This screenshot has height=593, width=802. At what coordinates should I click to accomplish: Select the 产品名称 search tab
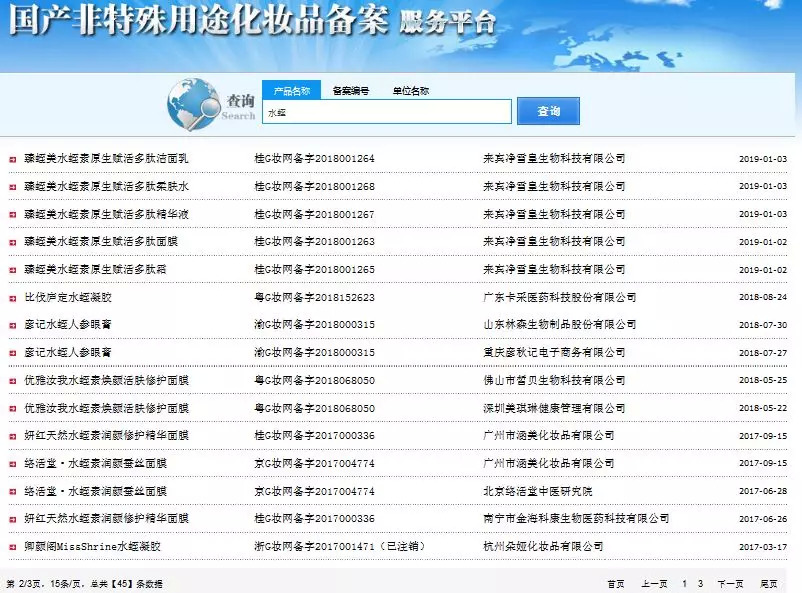(292, 91)
